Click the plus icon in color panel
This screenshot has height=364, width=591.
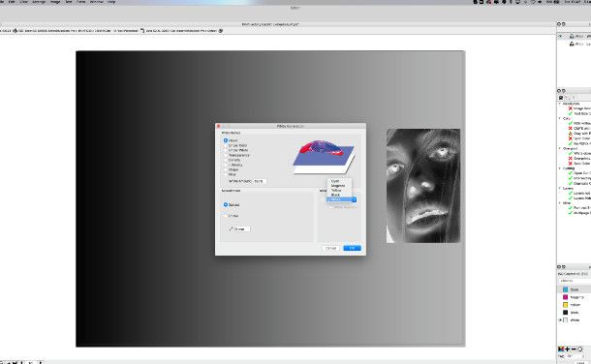pos(568,349)
